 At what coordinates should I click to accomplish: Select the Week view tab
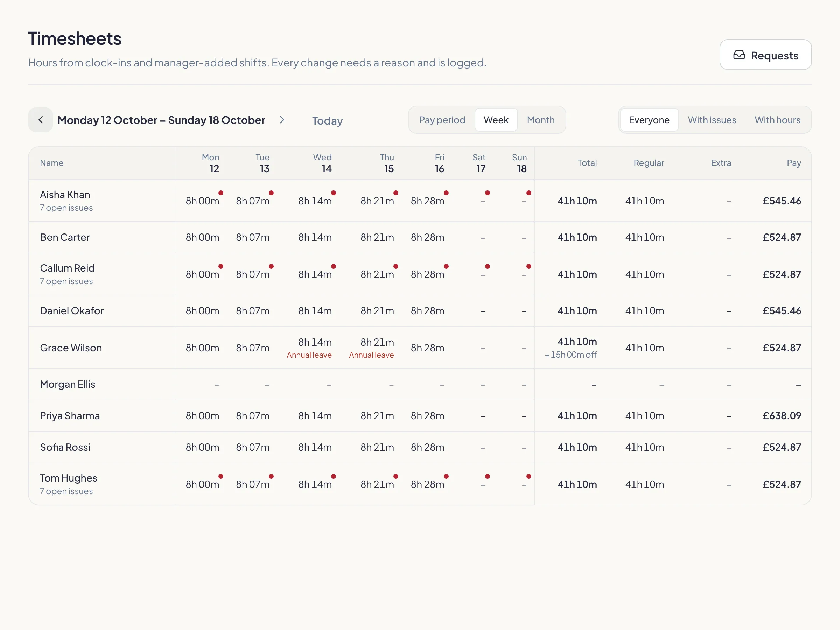point(496,120)
